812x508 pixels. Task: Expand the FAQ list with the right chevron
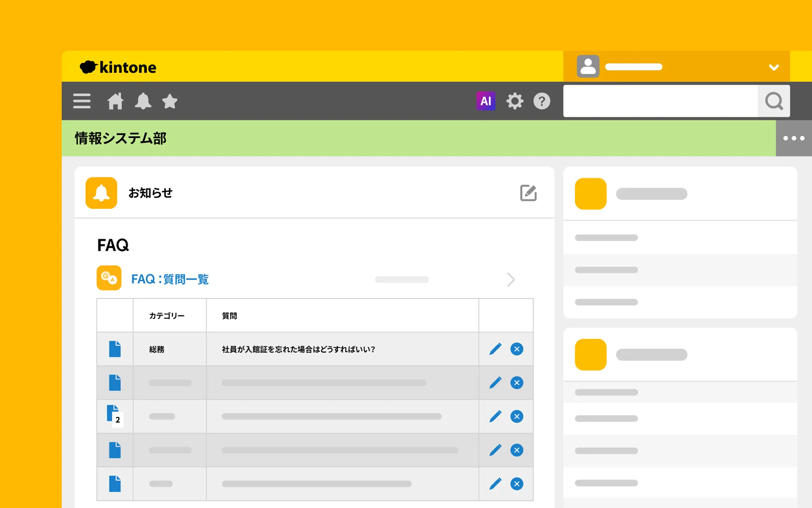point(511,280)
